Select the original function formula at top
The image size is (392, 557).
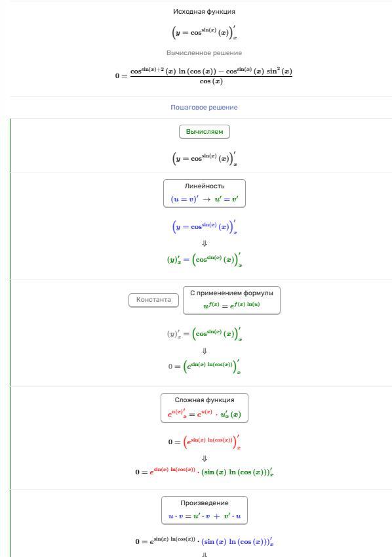tap(204, 32)
